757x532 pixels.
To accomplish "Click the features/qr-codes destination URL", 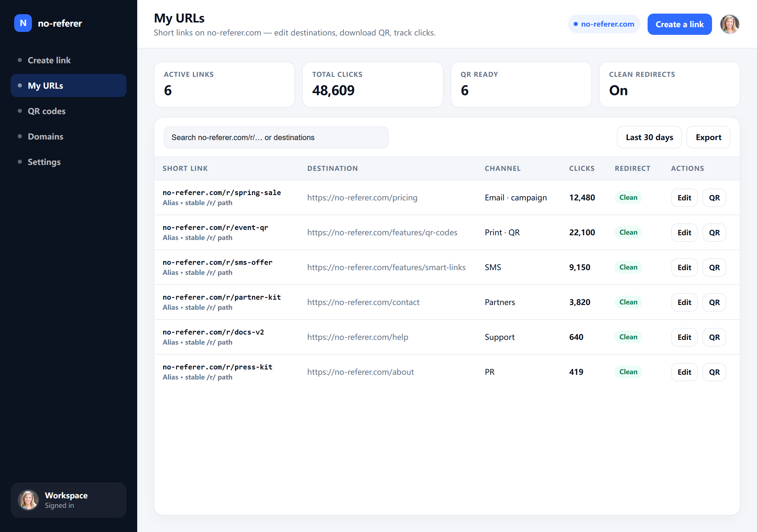I will coord(382,232).
